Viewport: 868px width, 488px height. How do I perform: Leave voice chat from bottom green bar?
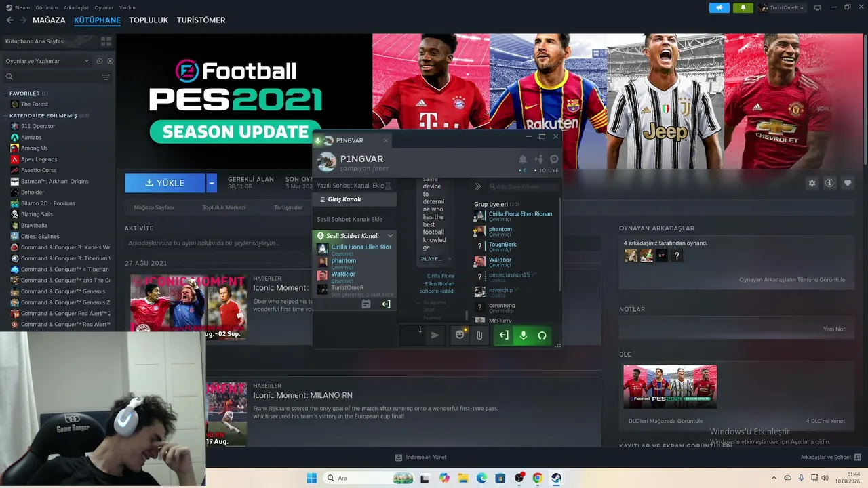click(504, 335)
